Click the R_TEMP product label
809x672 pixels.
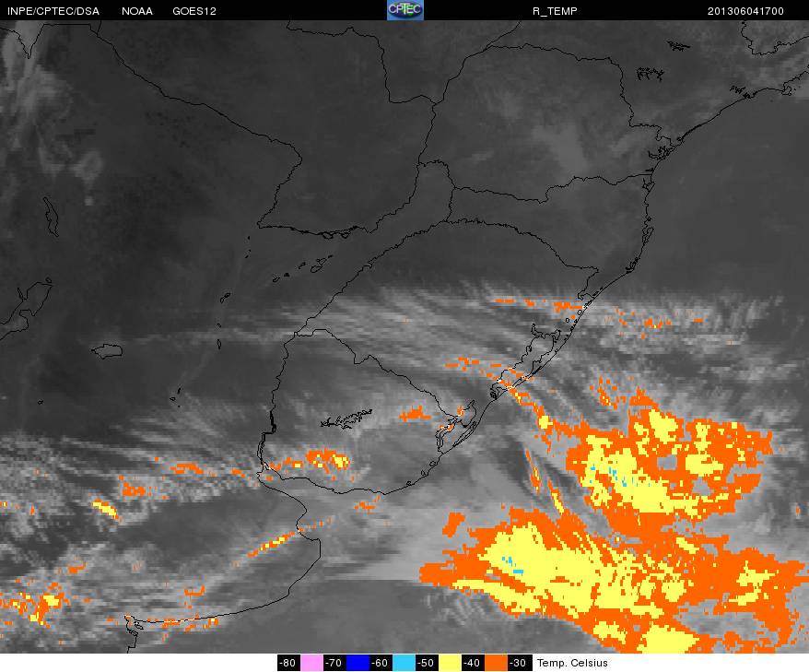point(555,11)
